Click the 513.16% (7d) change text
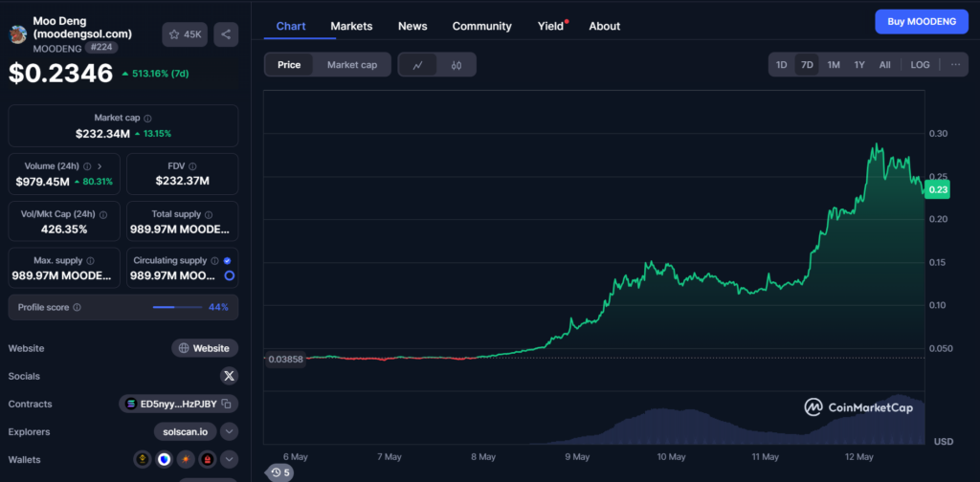This screenshot has height=482, width=980. click(x=160, y=74)
